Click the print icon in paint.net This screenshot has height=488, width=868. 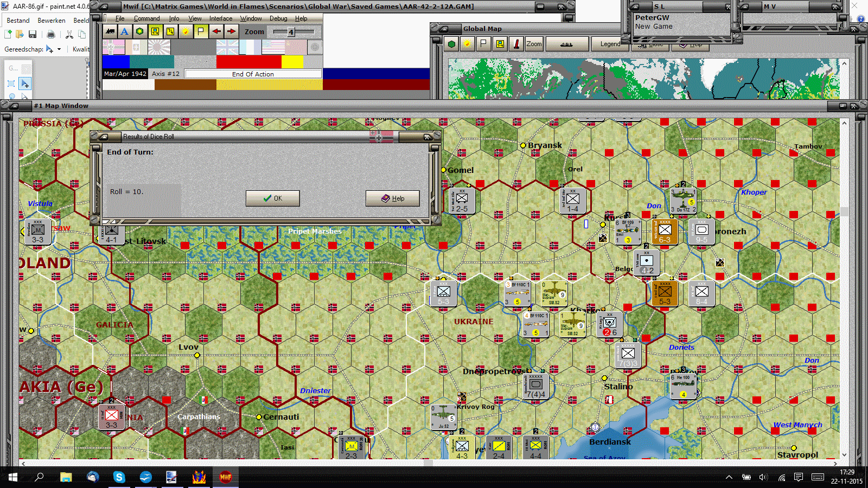[51, 35]
